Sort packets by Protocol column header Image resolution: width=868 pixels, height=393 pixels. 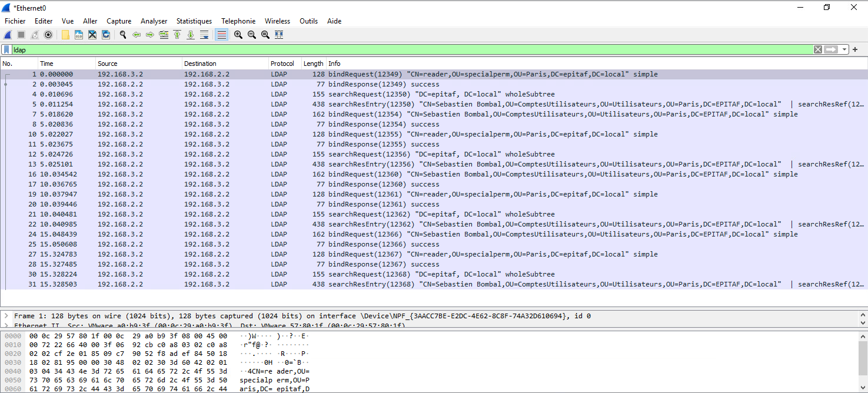(282, 64)
